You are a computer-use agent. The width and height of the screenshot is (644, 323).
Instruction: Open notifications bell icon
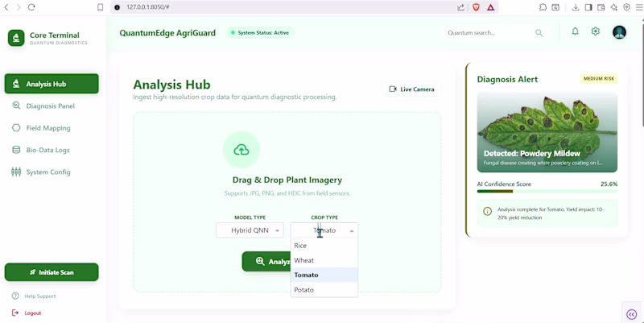pyautogui.click(x=575, y=31)
